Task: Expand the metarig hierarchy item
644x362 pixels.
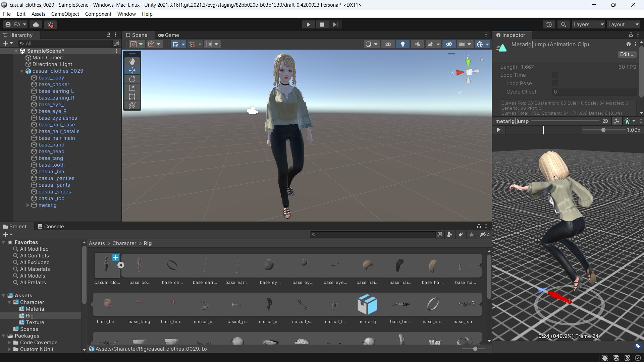Action: point(28,205)
